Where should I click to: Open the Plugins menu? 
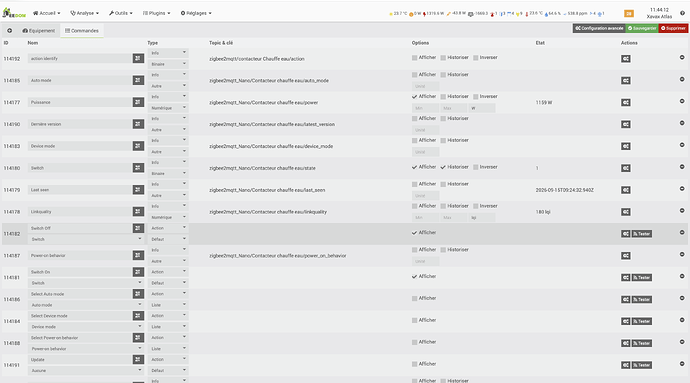click(156, 13)
